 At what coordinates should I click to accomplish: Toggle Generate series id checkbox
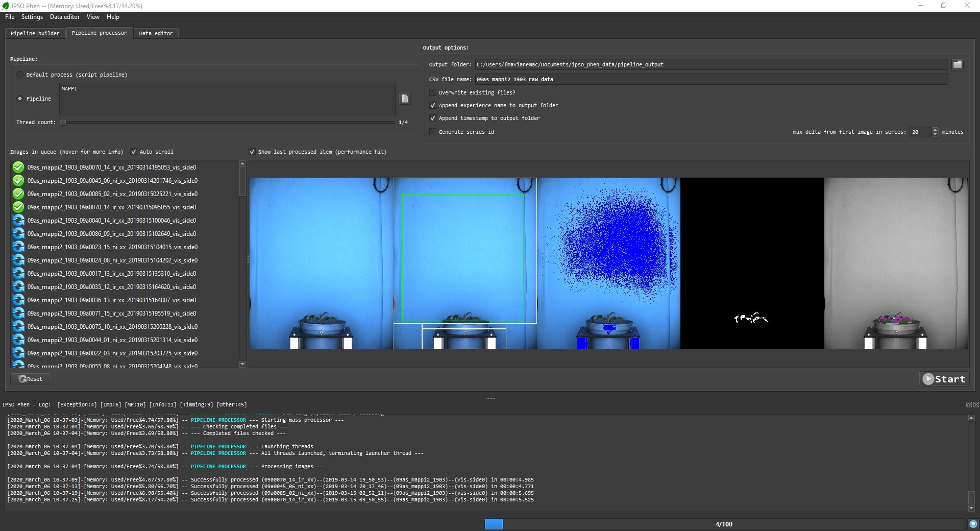point(433,132)
